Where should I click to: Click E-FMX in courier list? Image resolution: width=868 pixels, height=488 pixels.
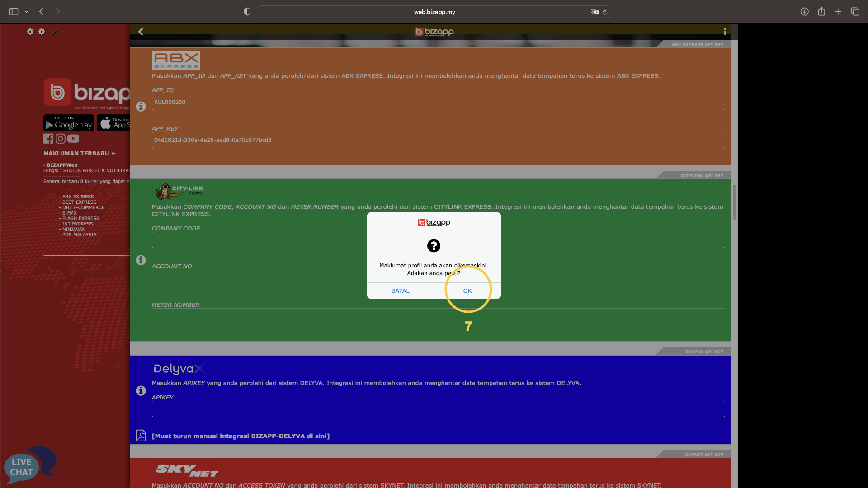[70, 213]
